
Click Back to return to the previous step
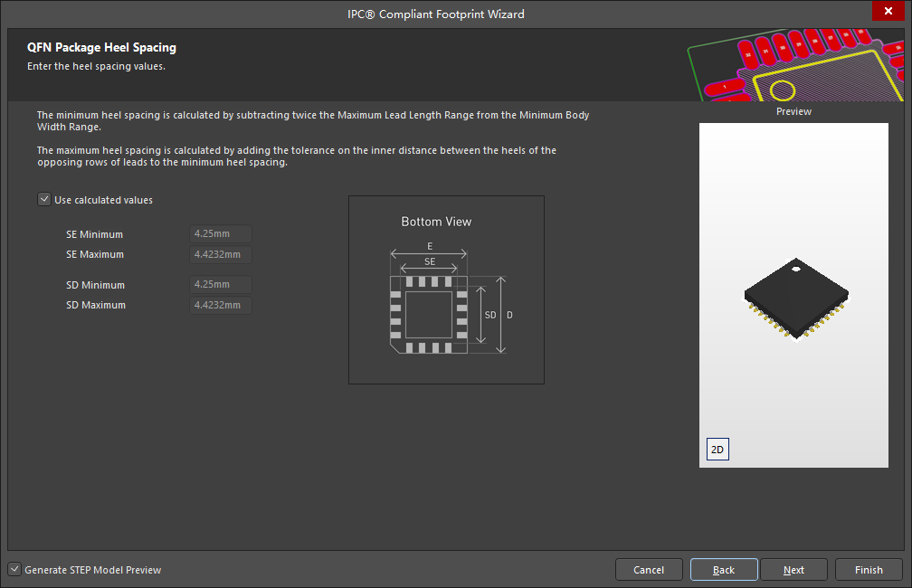pyautogui.click(x=723, y=569)
